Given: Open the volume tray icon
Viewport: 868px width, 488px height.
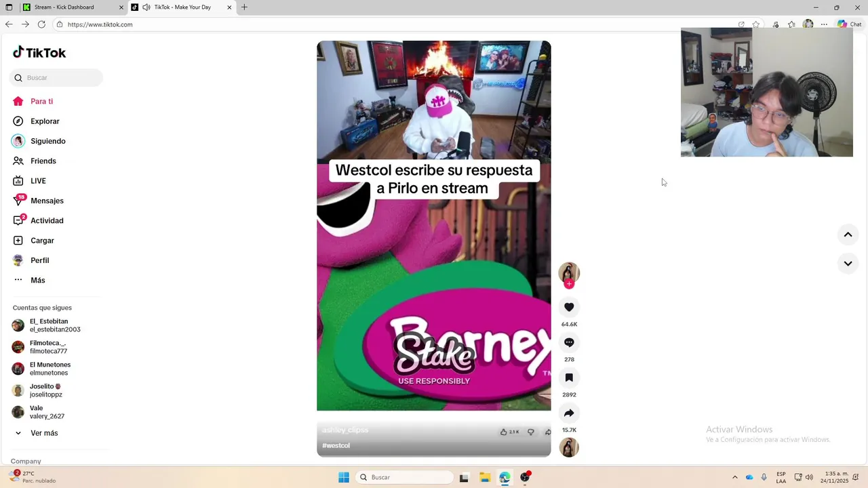Looking at the screenshot, I should 809,477.
